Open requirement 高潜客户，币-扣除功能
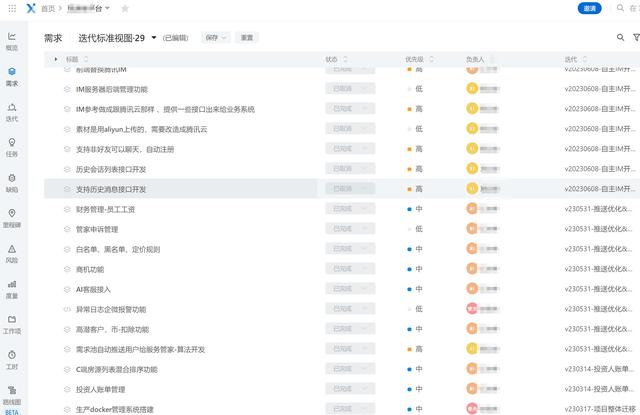This screenshot has height=415, width=640. [112, 329]
